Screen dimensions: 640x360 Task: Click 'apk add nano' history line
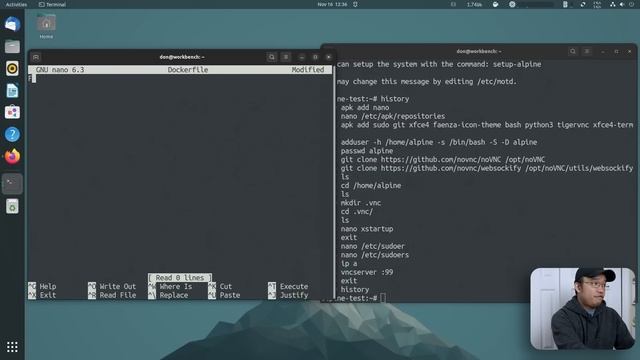coord(365,108)
